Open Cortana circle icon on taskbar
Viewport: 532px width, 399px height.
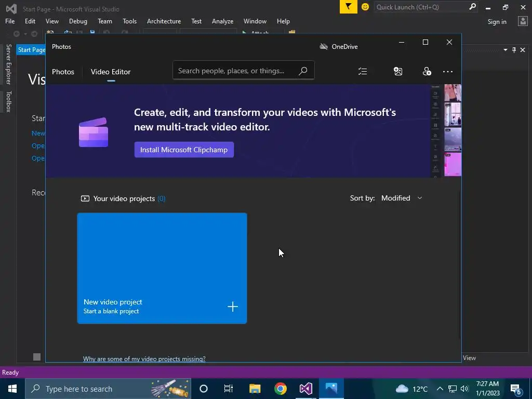[x=204, y=389]
